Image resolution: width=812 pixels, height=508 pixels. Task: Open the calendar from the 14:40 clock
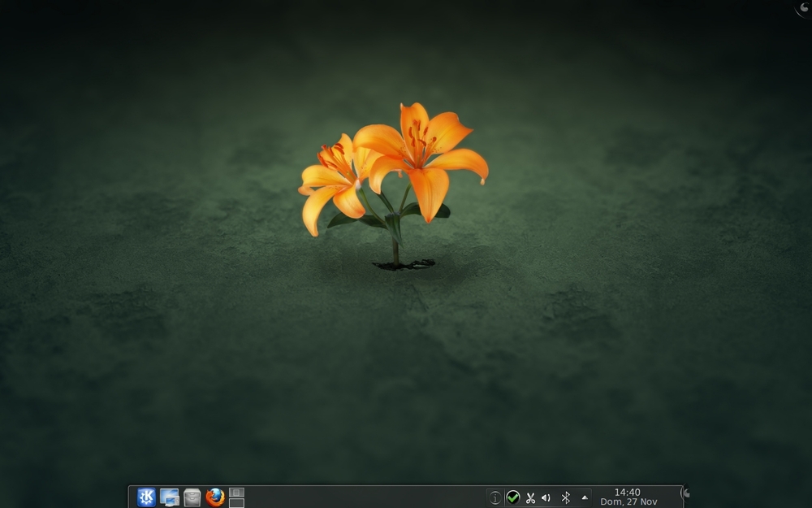(627, 493)
